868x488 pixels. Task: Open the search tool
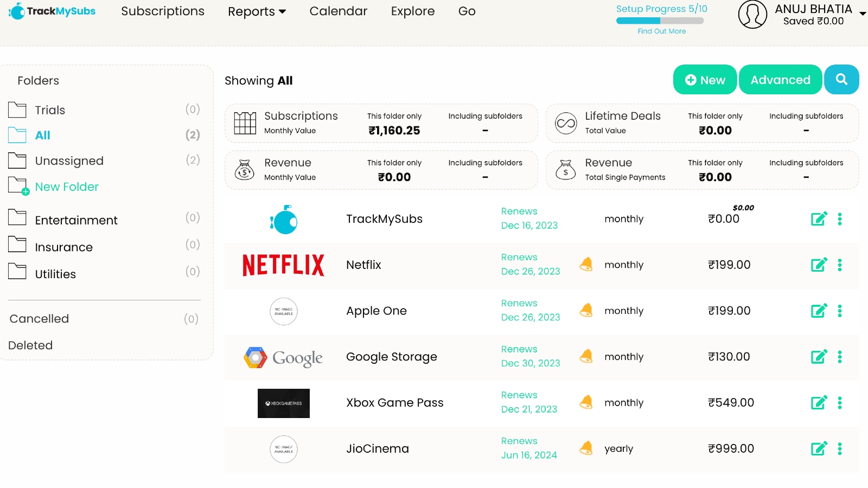pyautogui.click(x=841, y=79)
